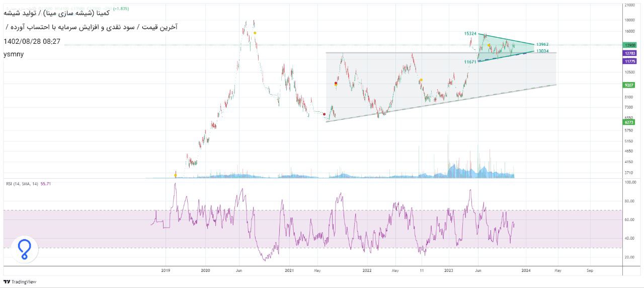
Task: Click the green 6273 price axis label
Action: (629, 122)
